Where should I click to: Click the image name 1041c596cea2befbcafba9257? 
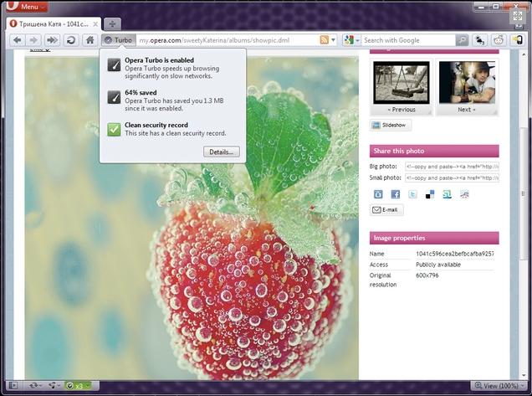[455, 254]
